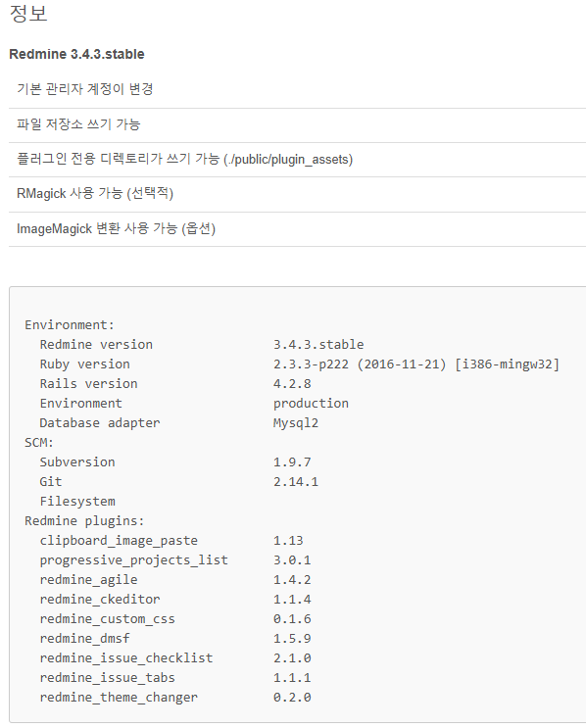Select the 0.1.6 version value

pos(292,619)
